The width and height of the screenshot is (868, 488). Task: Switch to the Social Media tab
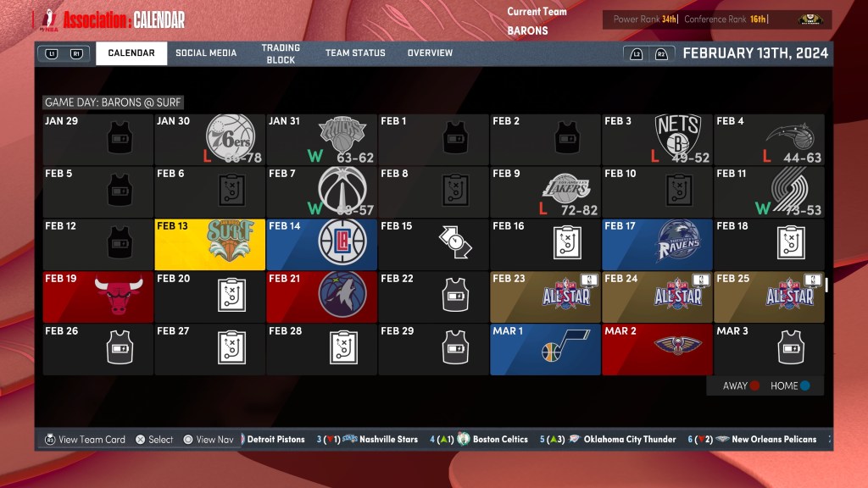206,53
